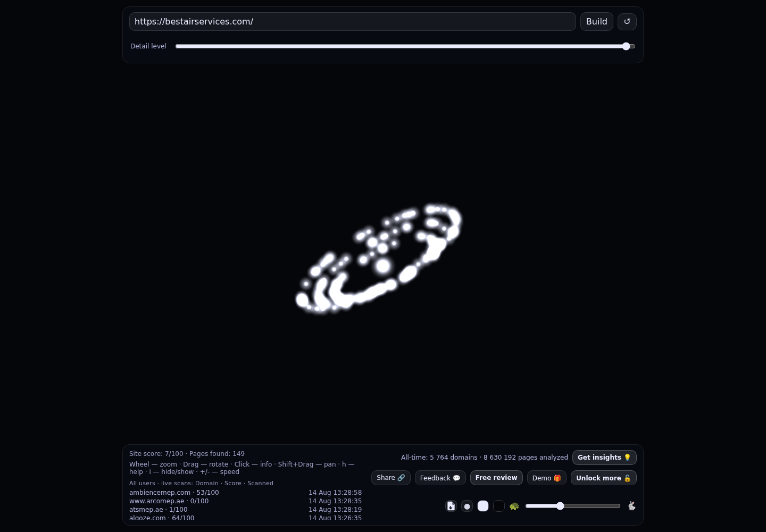Click the turtle slow-speed icon

[x=514, y=506]
